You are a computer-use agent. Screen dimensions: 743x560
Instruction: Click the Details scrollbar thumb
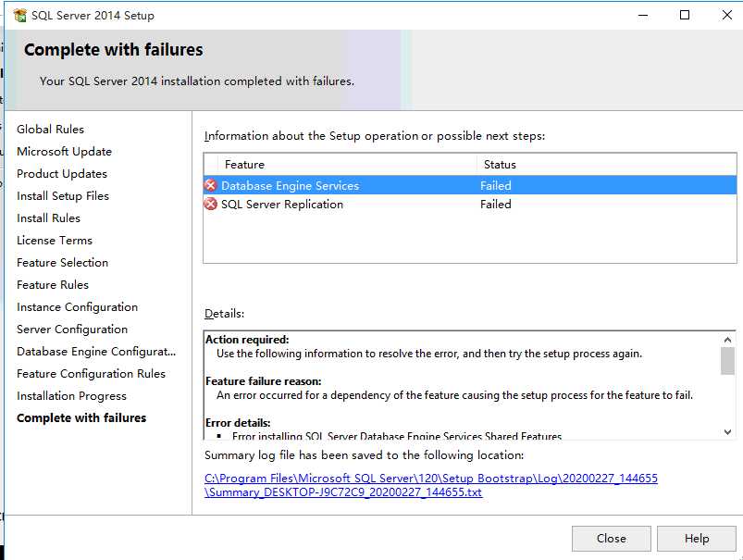pos(728,361)
